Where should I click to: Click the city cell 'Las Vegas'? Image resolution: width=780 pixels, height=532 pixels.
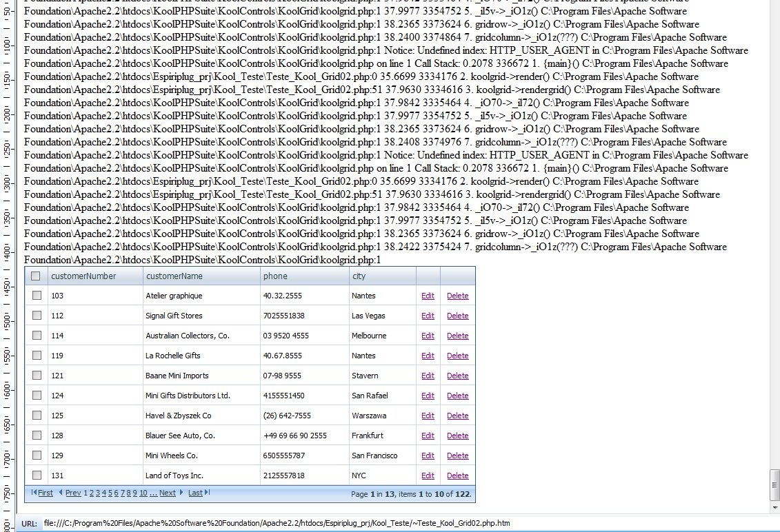point(368,316)
